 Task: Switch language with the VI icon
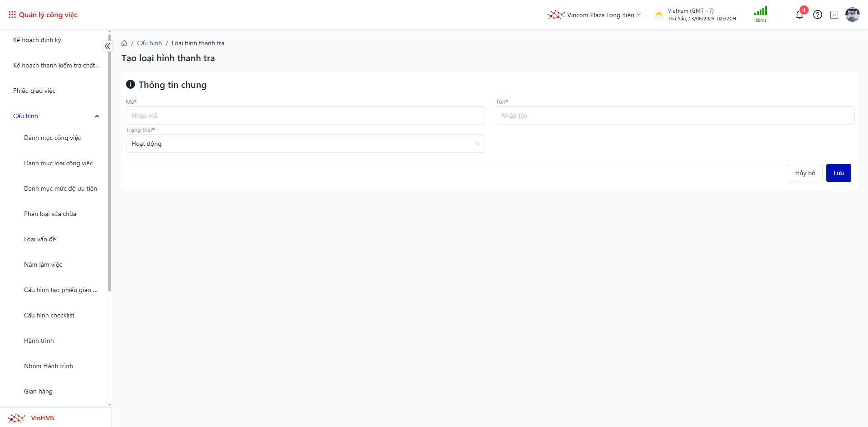tap(834, 15)
